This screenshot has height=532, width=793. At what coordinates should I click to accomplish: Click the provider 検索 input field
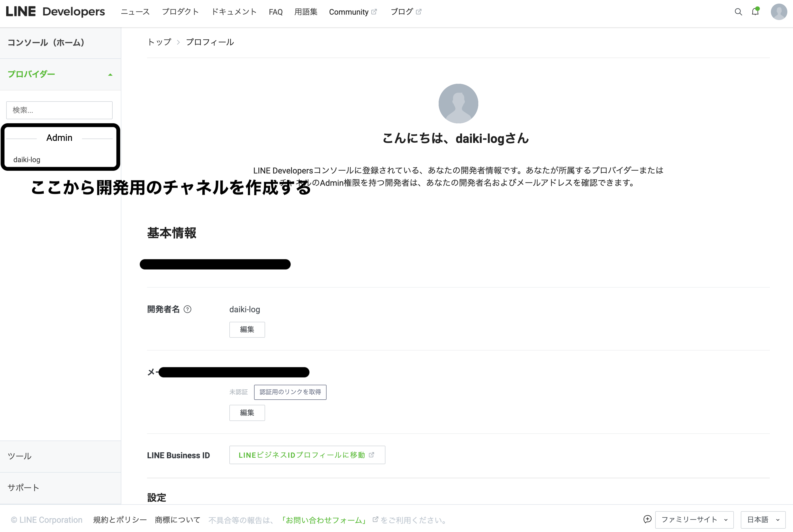point(59,110)
